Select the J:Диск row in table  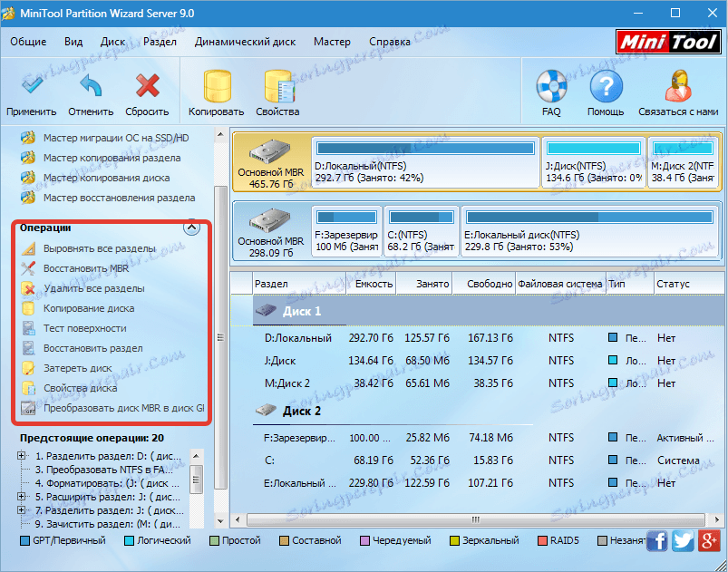coord(477,361)
